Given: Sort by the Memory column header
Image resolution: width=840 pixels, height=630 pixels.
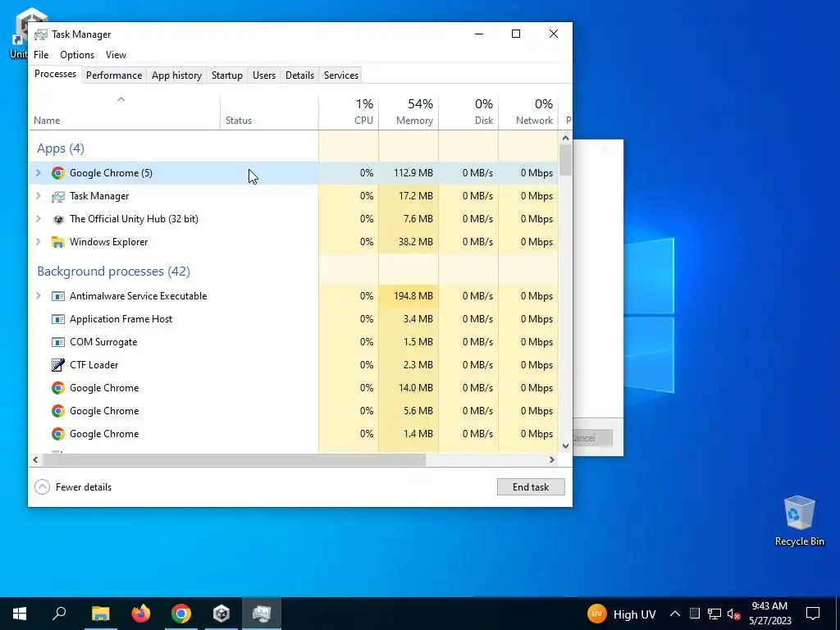Looking at the screenshot, I should click(409, 112).
